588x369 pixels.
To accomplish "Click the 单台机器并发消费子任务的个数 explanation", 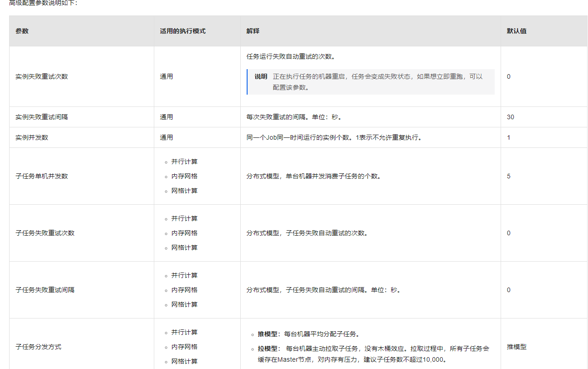I will click(x=314, y=176).
